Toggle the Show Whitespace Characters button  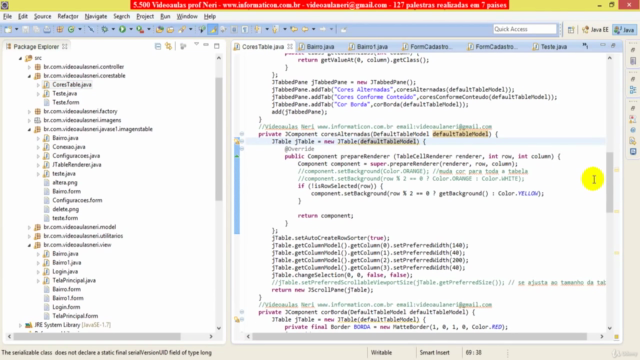245,29
